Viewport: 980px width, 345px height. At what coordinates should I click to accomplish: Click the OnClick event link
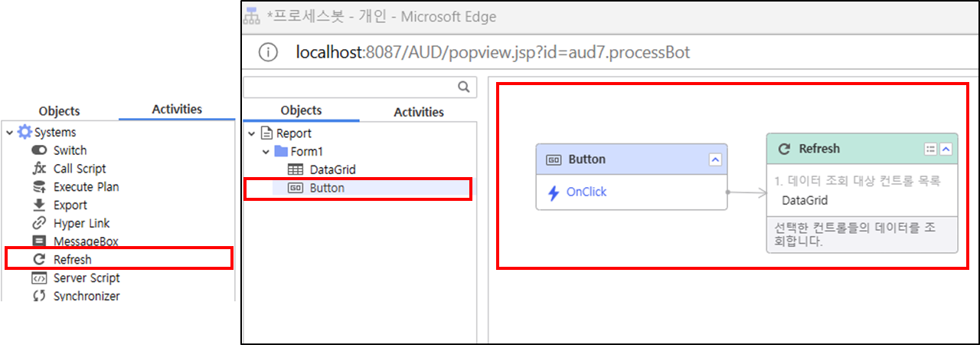pyautogui.click(x=586, y=192)
